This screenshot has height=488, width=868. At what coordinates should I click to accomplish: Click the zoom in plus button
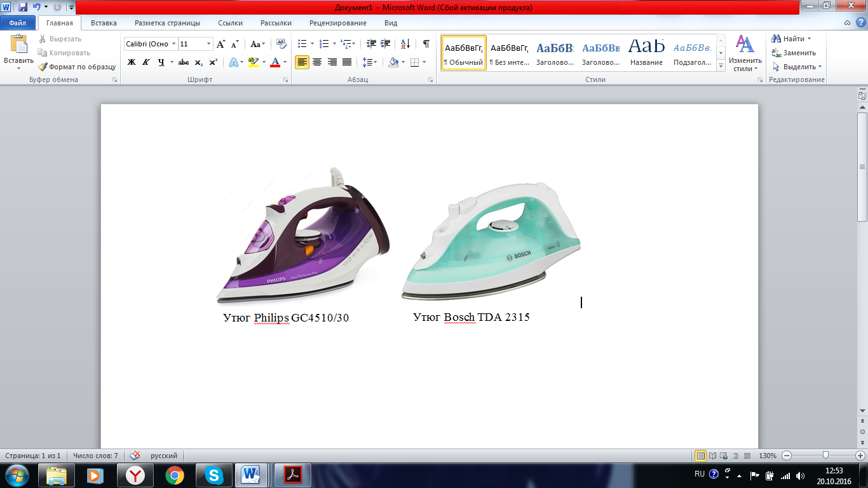click(x=860, y=456)
